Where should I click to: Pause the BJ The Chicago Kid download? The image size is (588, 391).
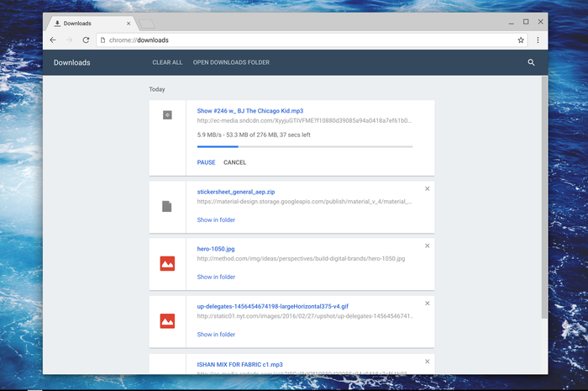coord(206,162)
